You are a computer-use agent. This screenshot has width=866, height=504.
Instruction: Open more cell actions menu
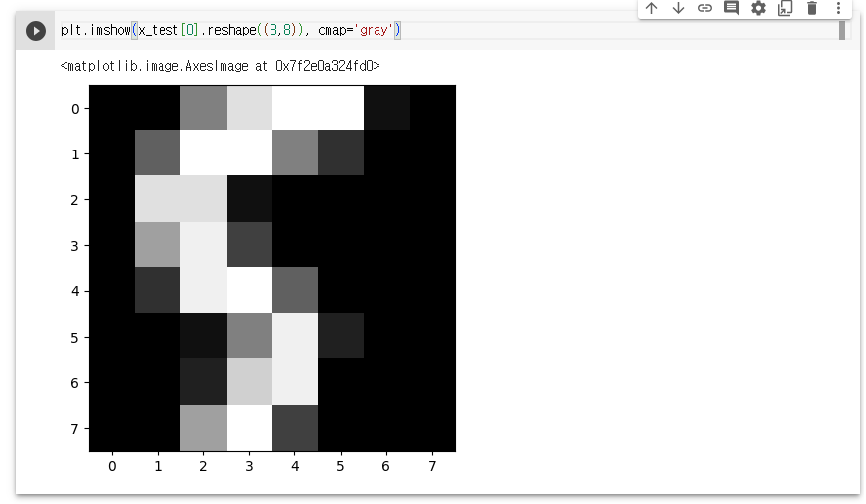point(838,8)
